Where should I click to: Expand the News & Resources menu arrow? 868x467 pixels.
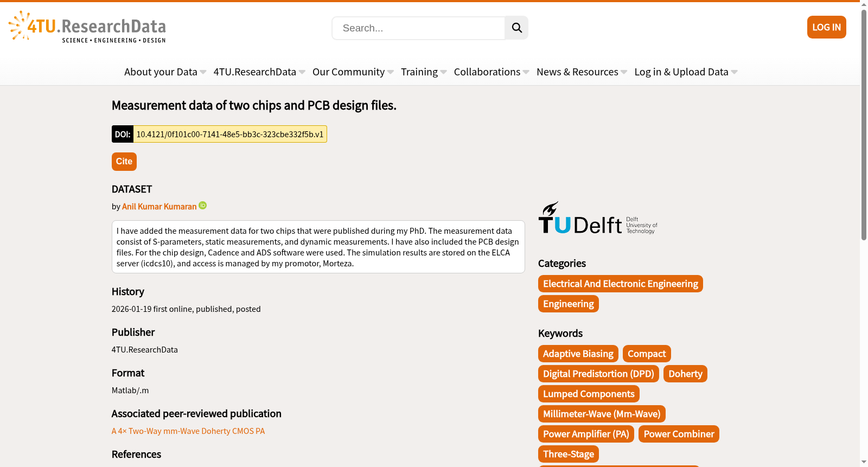click(624, 72)
